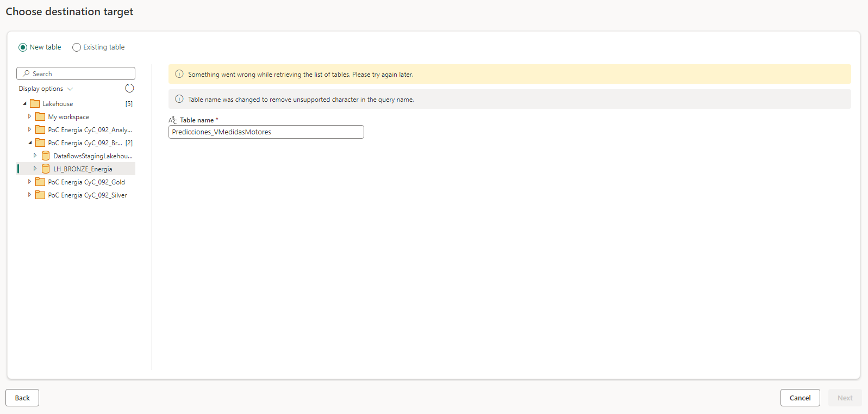Expand the My workspace node arrow
Screen dimensions: 868x414
pyautogui.click(x=30, y=116)
